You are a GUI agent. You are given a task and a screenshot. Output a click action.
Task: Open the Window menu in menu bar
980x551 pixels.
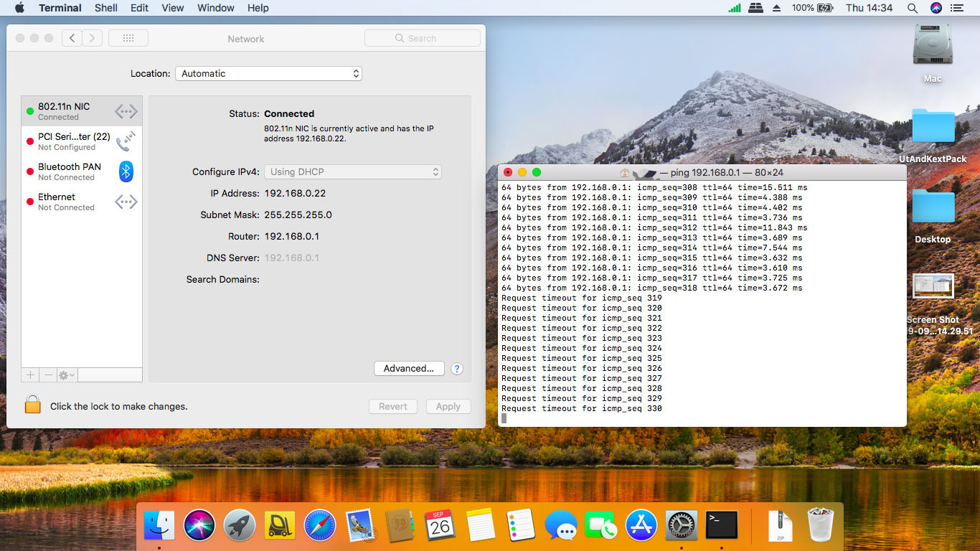click(215, 8)
